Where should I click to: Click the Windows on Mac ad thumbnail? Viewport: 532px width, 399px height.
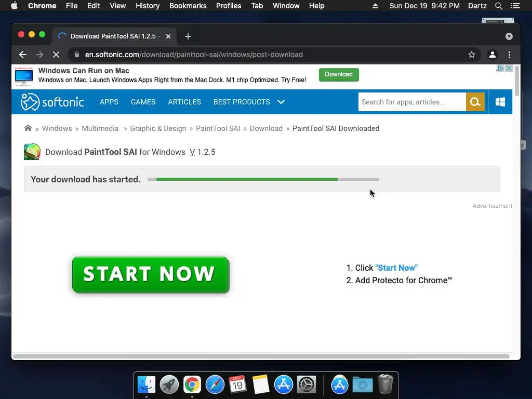tap(24, 77)
